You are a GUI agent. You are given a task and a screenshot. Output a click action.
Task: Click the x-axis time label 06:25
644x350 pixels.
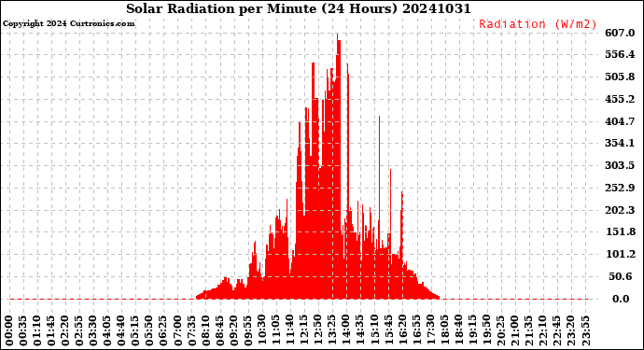pyautogui.click(x=164, y=331)
